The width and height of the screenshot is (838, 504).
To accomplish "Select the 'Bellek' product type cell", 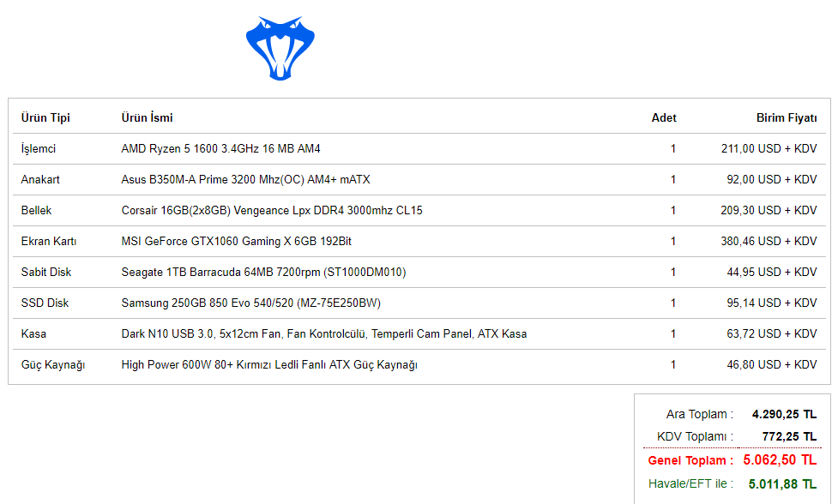I will (36, 210).
